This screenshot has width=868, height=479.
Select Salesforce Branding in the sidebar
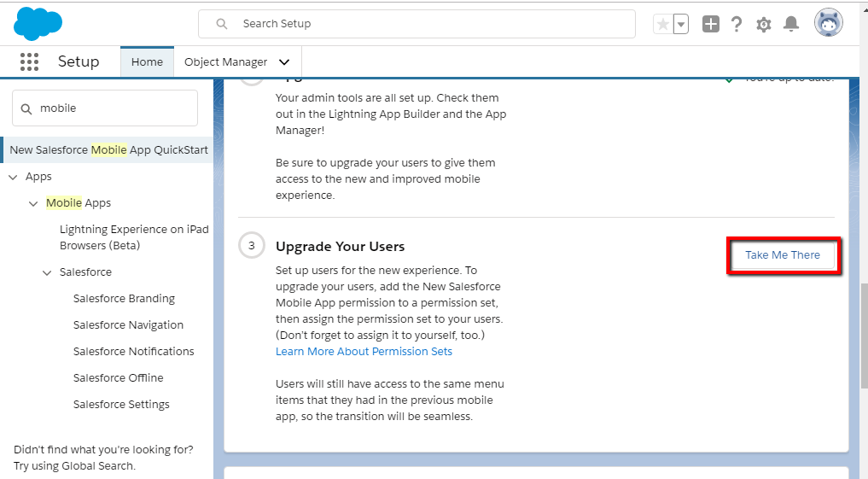coord(124,299)
